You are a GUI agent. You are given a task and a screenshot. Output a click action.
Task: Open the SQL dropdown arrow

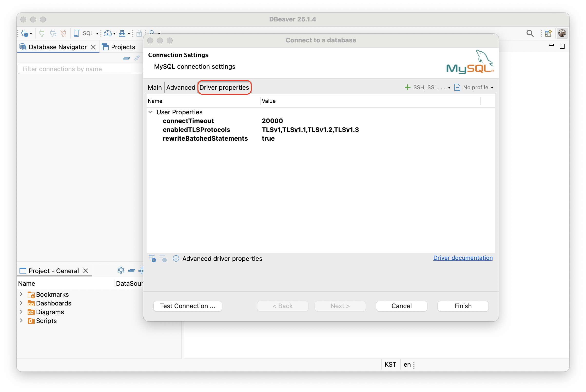97,33
